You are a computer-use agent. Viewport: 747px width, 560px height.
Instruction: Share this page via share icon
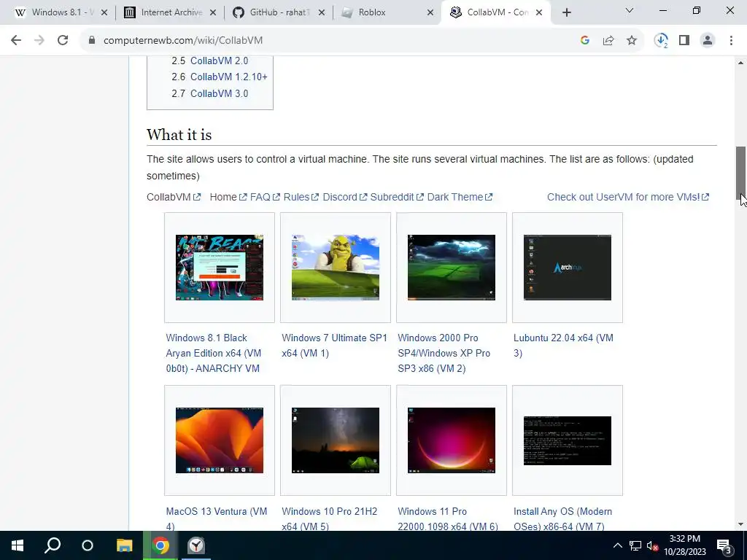coord(608,41)
